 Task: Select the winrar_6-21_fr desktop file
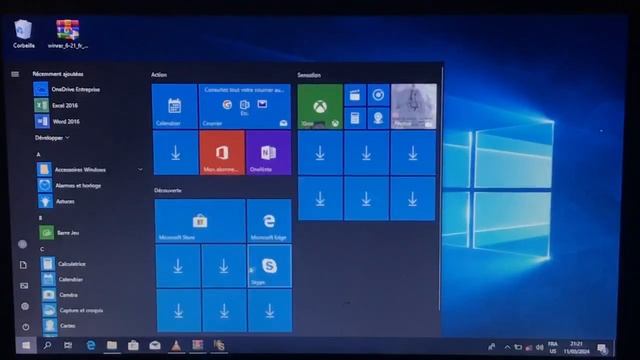coord(68,34)
